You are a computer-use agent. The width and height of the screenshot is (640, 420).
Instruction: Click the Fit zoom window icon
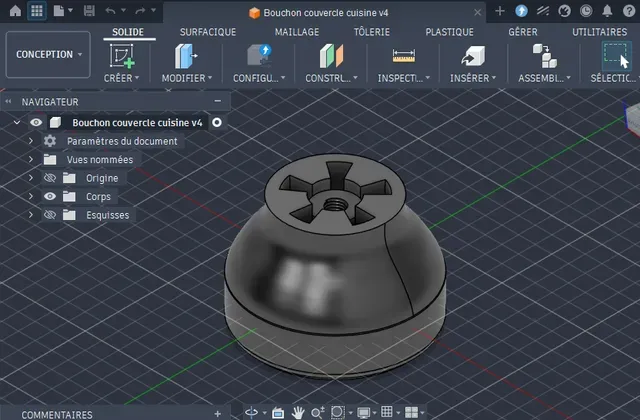338,413
